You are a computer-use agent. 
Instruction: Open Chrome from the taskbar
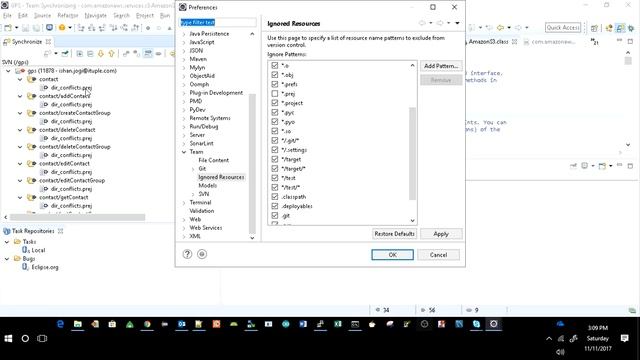click(147, 324)
